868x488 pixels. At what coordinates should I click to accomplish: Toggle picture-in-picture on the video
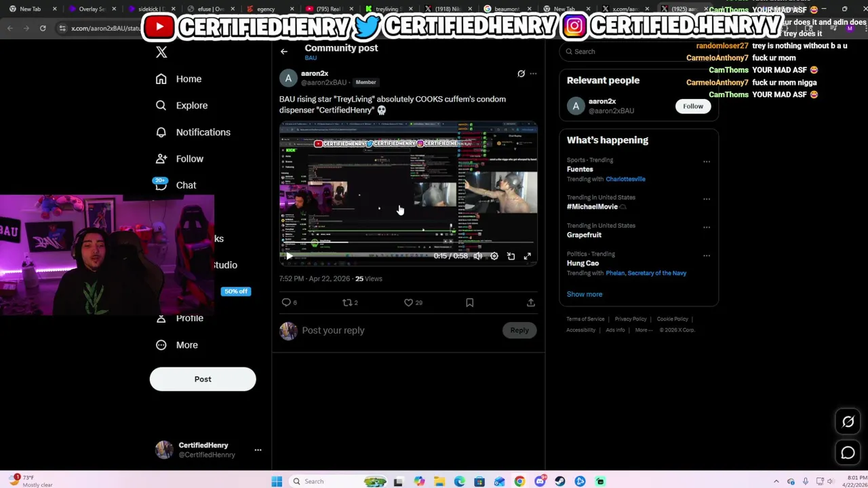coord(511,256)
